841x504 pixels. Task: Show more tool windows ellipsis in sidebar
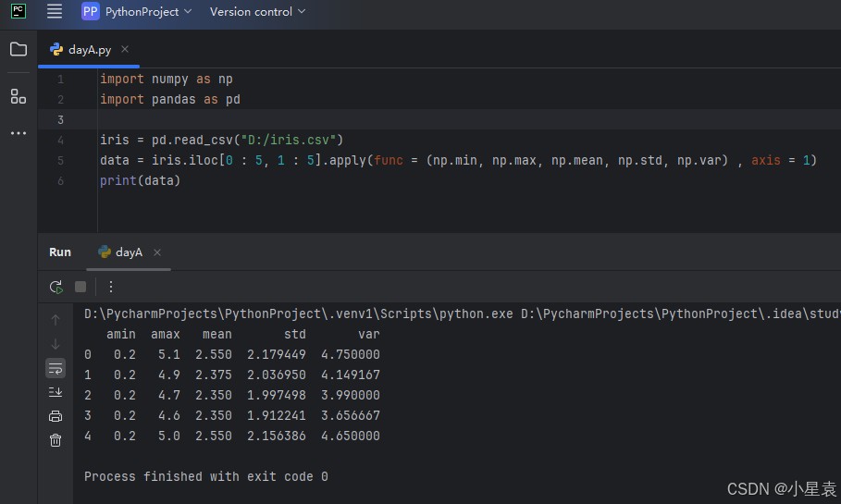coord(19,133)
